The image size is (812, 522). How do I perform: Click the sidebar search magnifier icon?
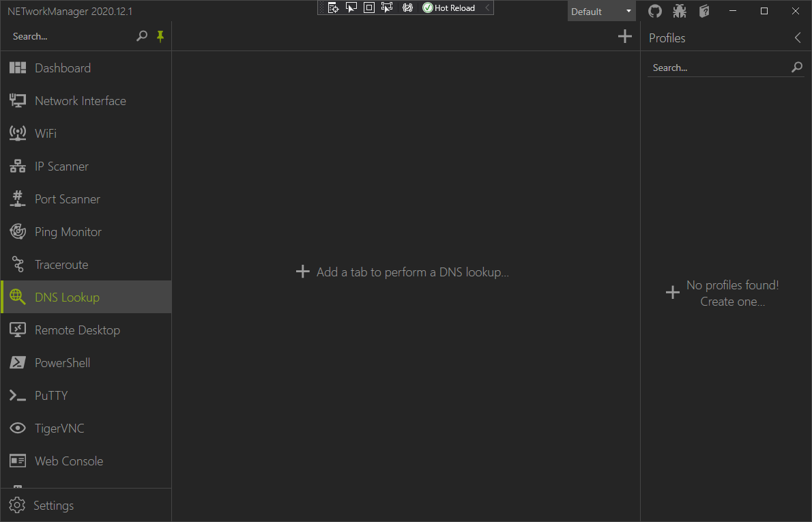pos(142,35)
